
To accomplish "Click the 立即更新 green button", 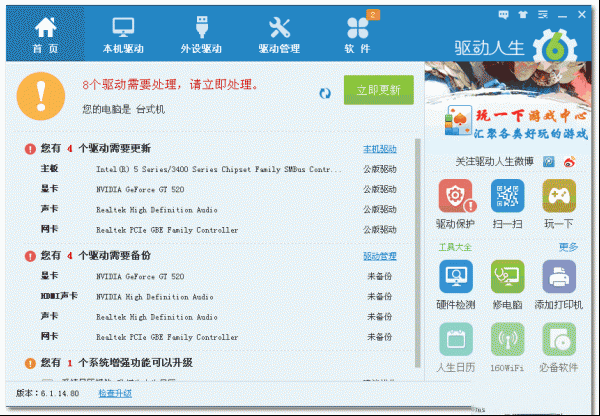I will (x=378, y=90).
